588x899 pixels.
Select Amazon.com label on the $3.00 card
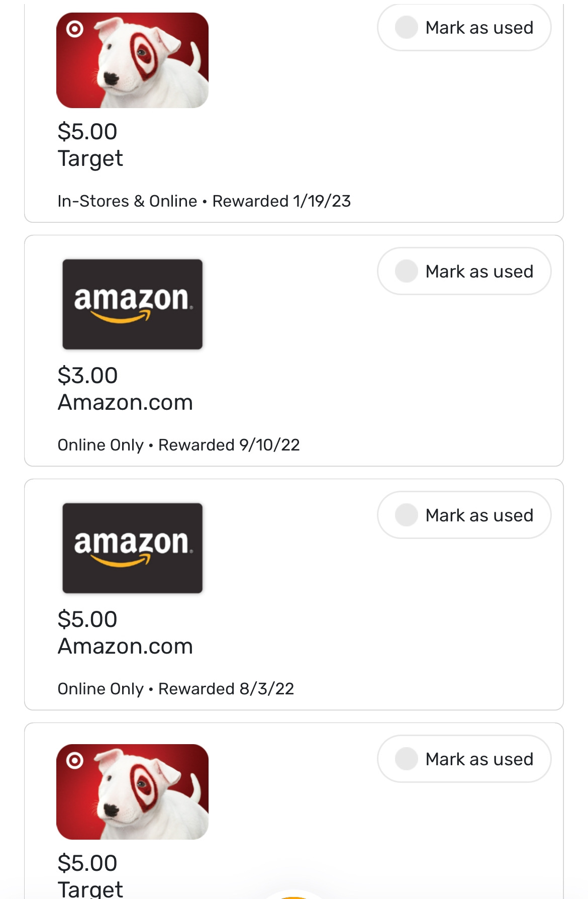point(125,403)
